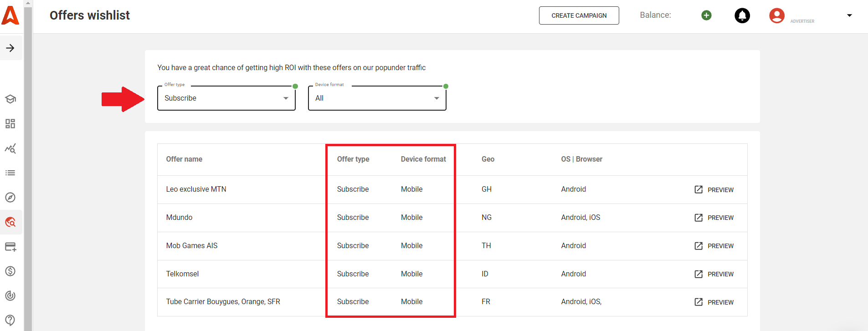868x331 pixels.
Task: Expand the account menu caret
Action: (x=849, y=15)
